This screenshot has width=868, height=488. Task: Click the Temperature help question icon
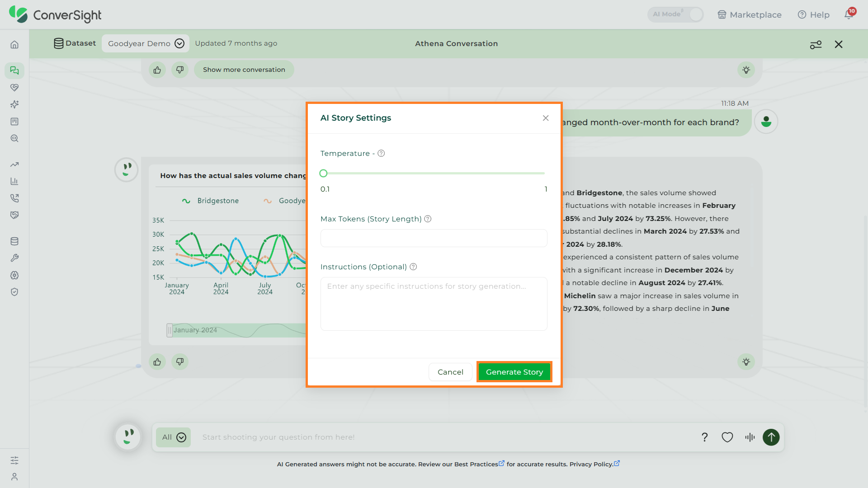click(x=381, y=153)
